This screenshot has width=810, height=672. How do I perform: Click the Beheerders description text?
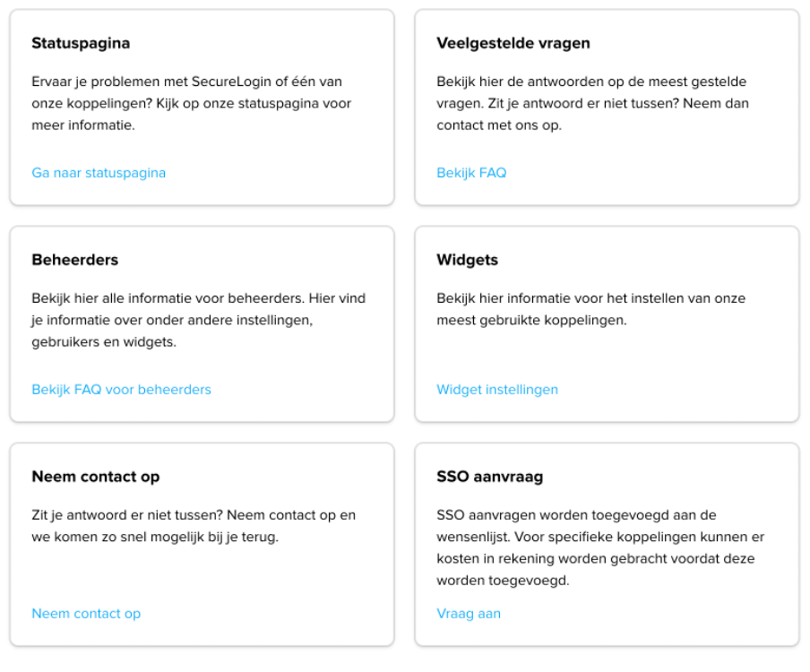click(x=198, y=320)
